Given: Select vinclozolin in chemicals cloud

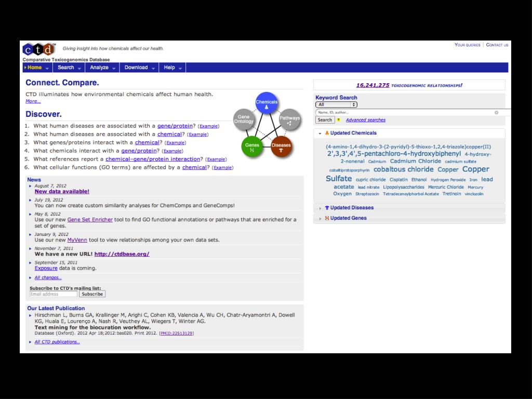Looking at the screenshot, I should 474,194.
